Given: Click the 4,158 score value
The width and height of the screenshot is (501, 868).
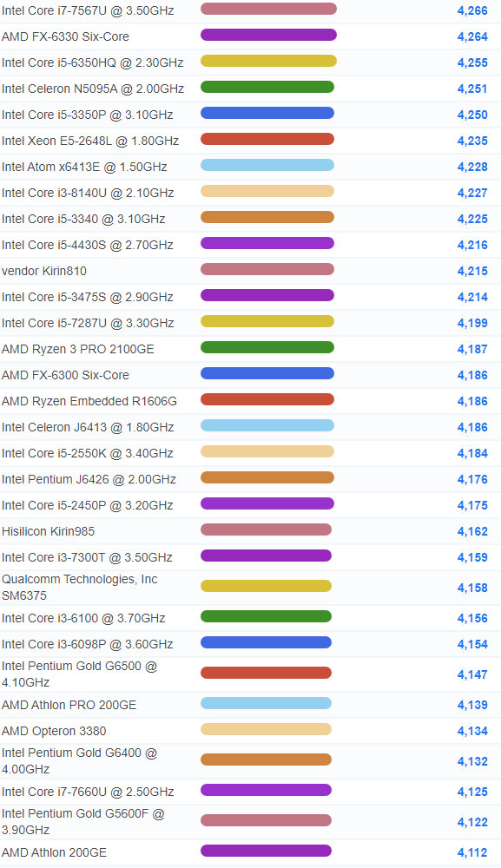Looking at the screenshot, I should tap(472, 588).
